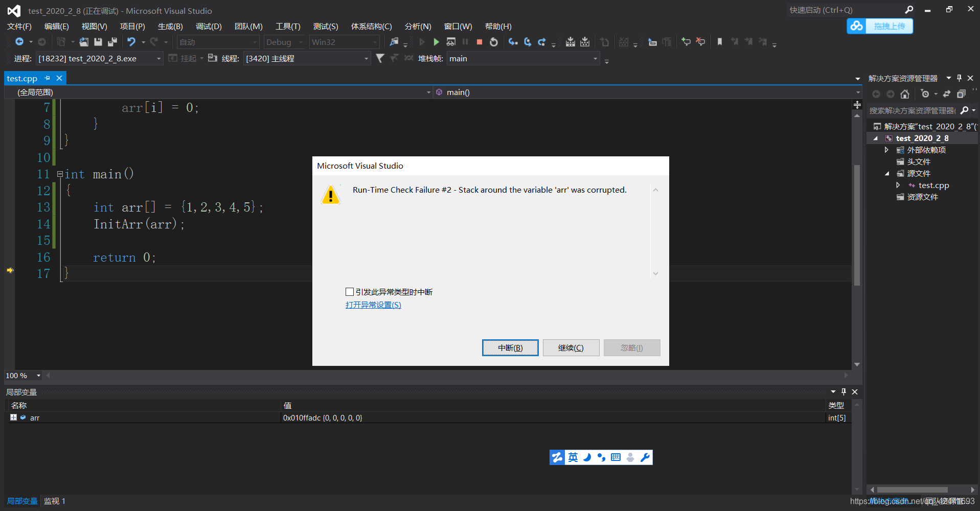Collapse the source files folder node
Screen dimensions: 980x511
tap(887, 174)
